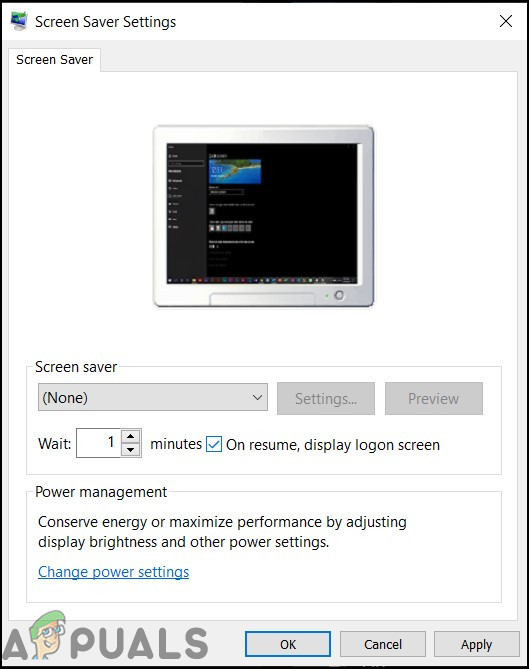Select the Screen Saver tab
This screenshot has height=669, width=529.
[55, 60]
